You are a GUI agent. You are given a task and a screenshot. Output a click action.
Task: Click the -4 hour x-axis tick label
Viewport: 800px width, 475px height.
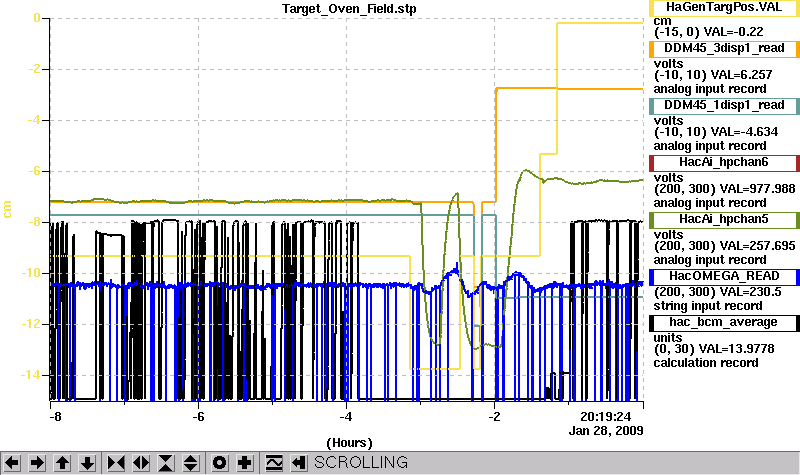pyautogui.click(x=346, y=416)
